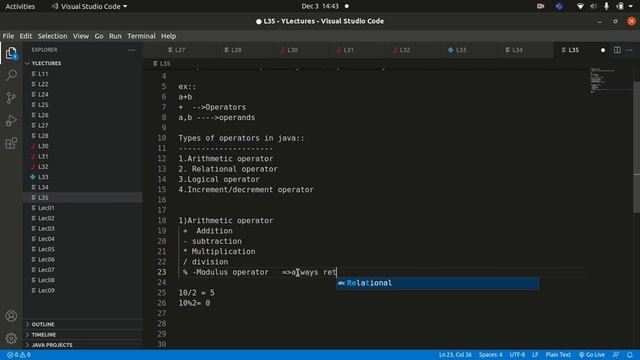Open the Run menu
640x360 pixels.
[x=115, y=36]
